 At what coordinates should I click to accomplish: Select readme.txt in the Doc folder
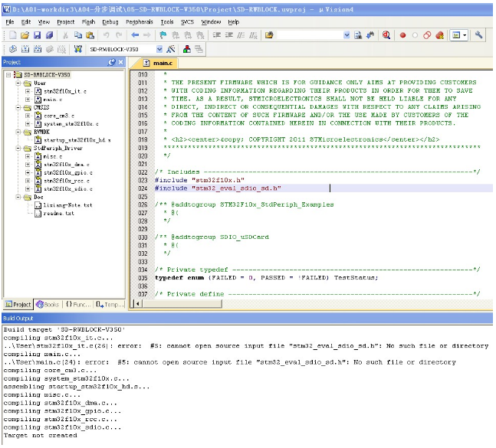coord(58,213)
